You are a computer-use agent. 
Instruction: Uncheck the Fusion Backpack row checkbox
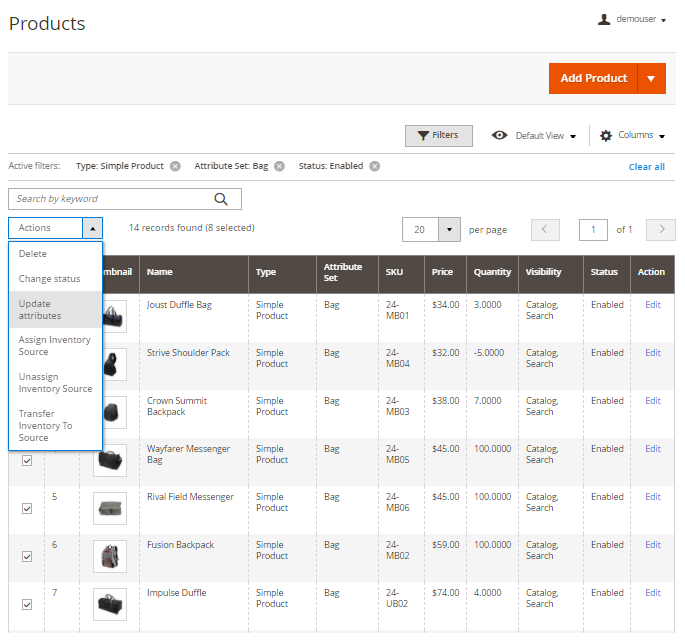[27, 556]
